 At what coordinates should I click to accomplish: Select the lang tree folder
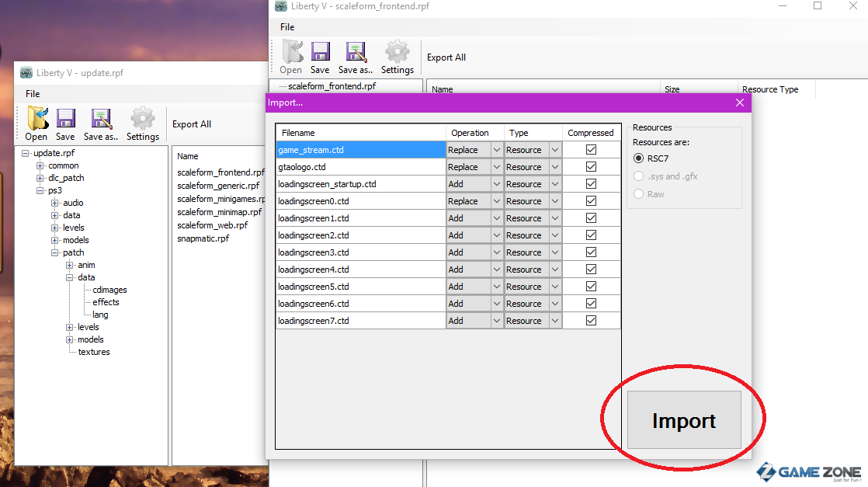[100, 315]
